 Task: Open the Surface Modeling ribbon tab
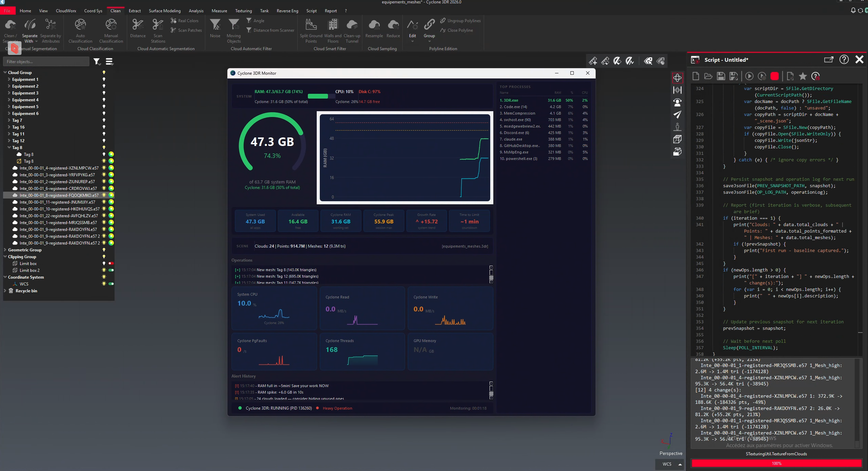coord(165,11)
